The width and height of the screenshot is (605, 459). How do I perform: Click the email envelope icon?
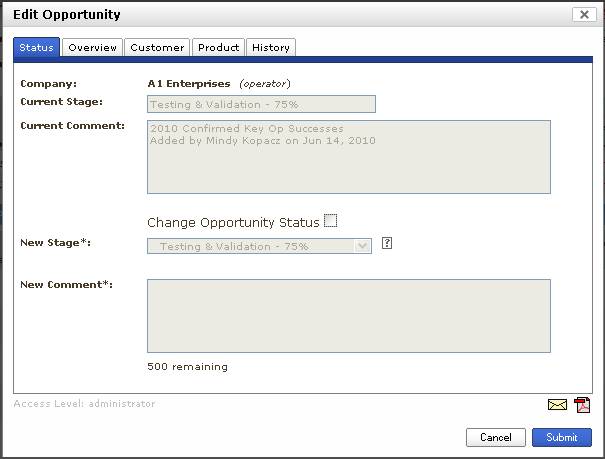(557, 405)
